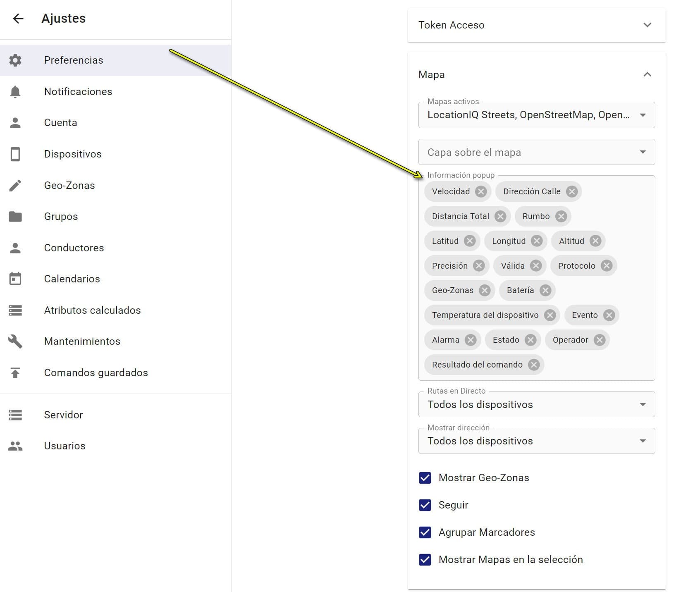Remove the Evento chip

point(609,315)
